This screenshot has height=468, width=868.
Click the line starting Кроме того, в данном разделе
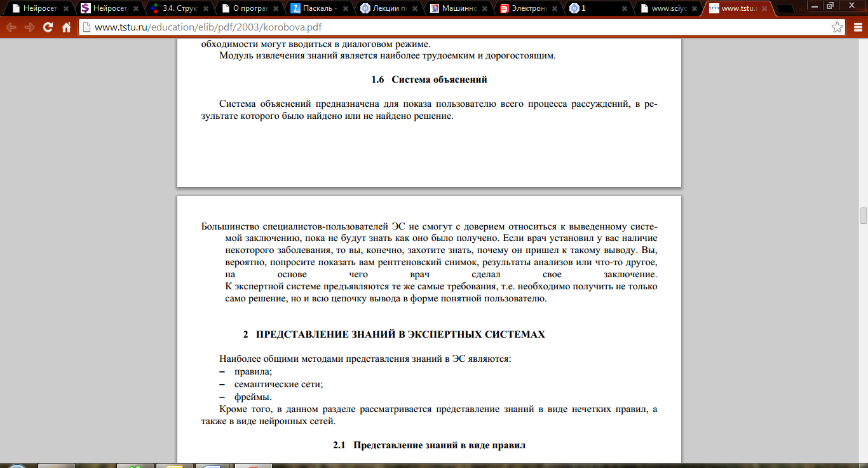pyautogui.click(x=438, y=409)
